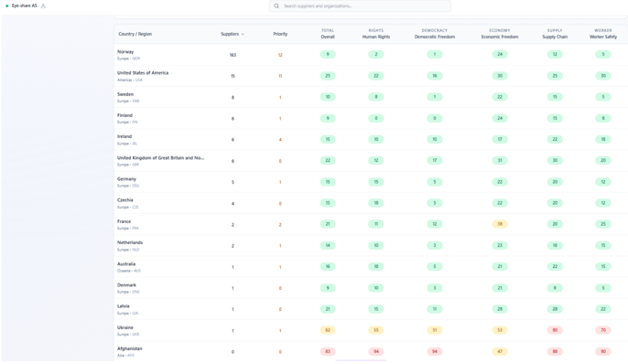
Task: Click Ukraine's worker safety badge 70
Action: [x=603, y=330]
